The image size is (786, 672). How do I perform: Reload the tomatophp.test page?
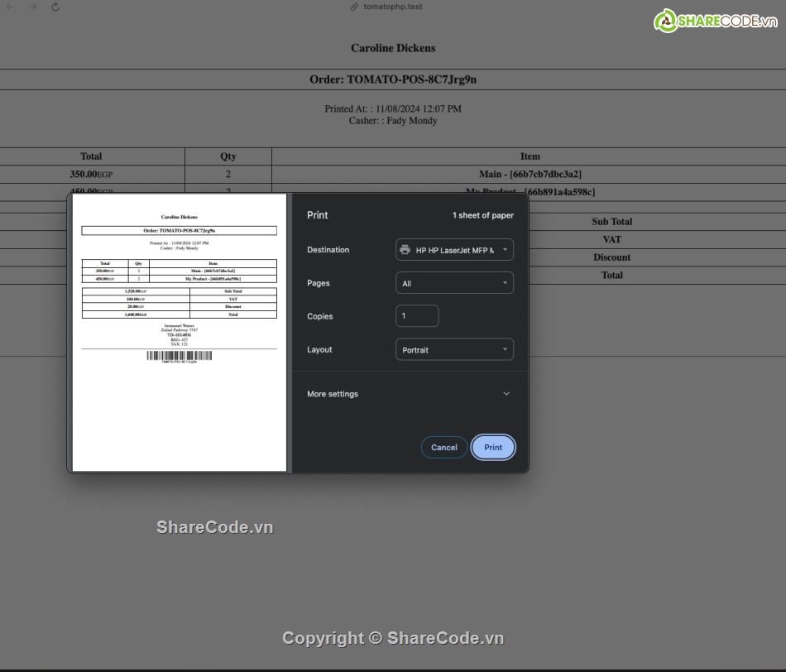click(55, 7)
